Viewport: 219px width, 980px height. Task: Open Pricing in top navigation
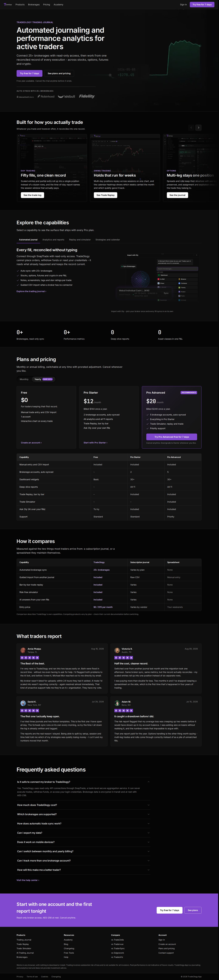[47, 5]
